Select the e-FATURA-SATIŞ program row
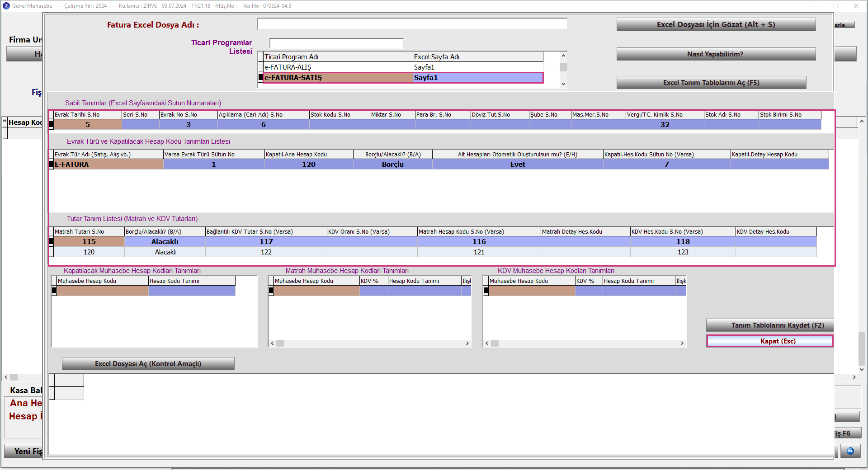Screen dimensions: 868x470 (337, 78)
